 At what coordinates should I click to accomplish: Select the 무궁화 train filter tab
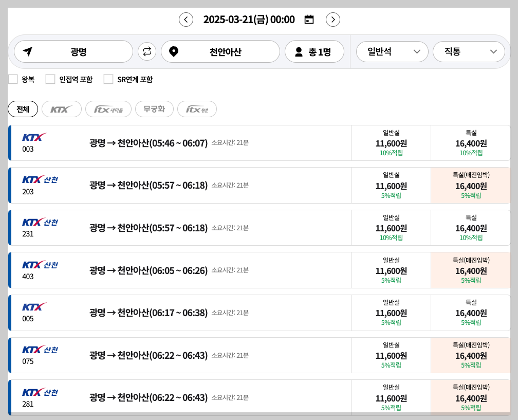[154, 108]
